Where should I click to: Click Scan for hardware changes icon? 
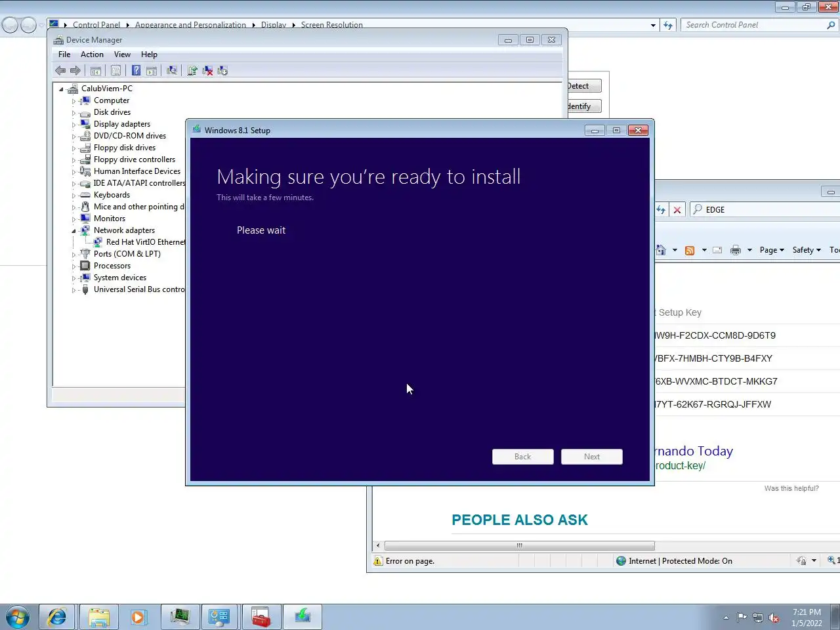[x=172, y=71]
